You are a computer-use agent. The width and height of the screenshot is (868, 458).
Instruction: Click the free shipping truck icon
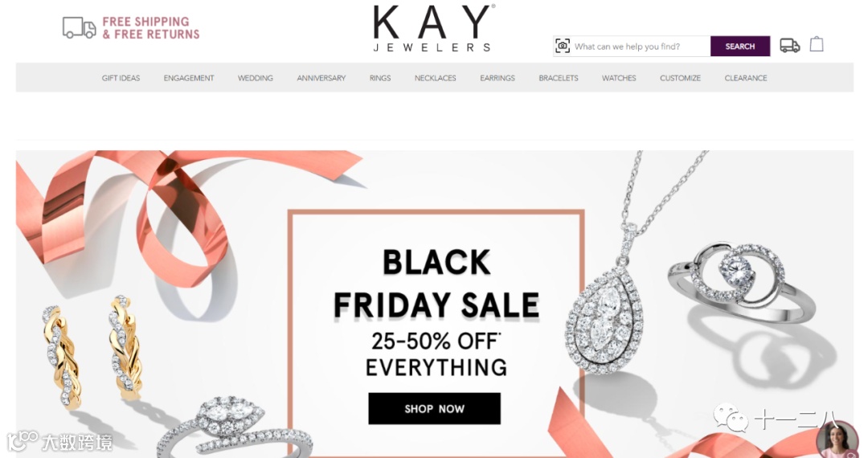click(79, 27)
